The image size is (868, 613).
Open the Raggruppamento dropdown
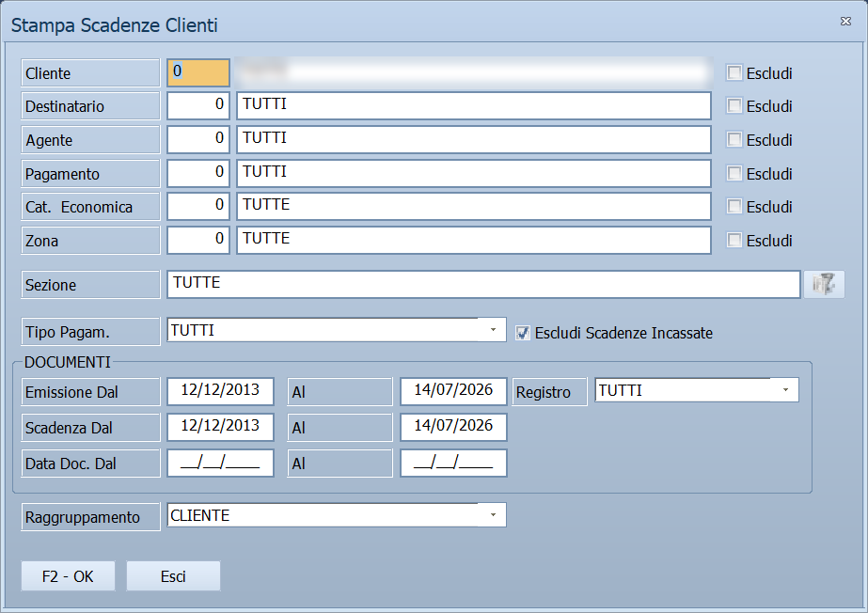493,515
